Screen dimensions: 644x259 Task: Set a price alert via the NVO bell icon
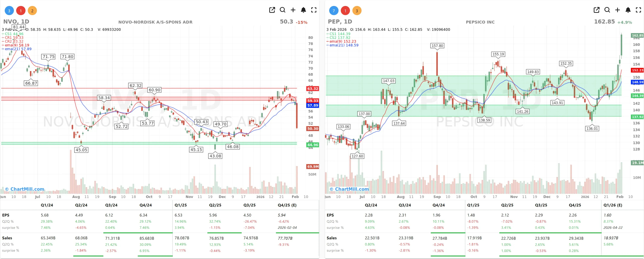coord(304,10)
